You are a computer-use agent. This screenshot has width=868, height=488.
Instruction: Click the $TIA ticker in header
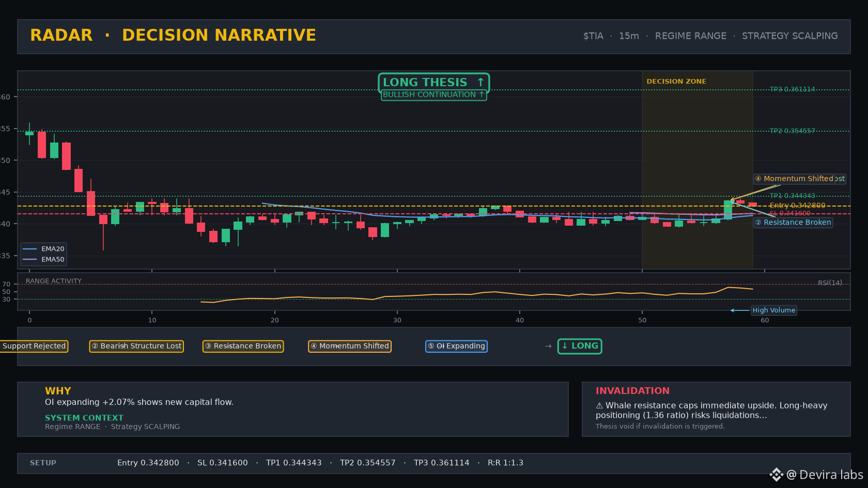coord(593,36)
